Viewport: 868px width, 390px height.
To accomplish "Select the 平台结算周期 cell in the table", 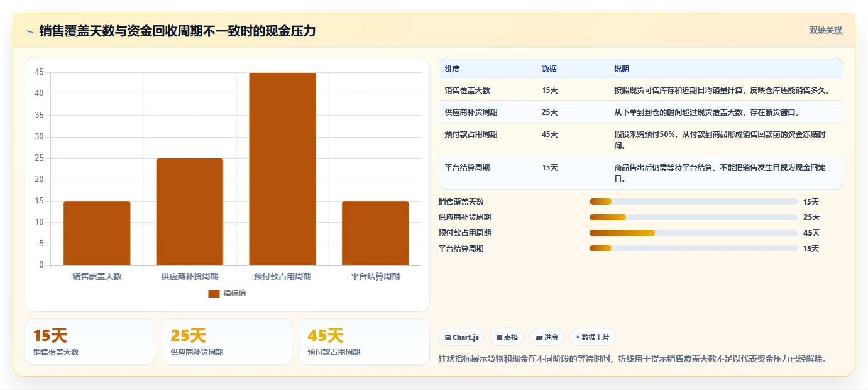I will (x=467, y=168).
